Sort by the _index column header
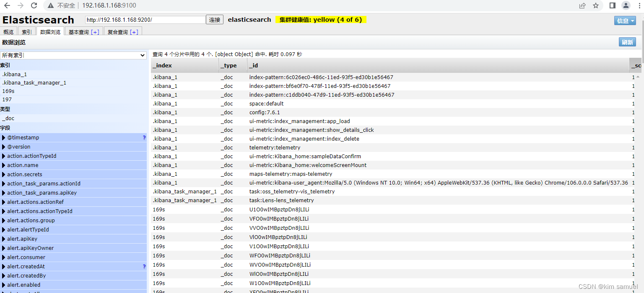 (x=184, y=65)
